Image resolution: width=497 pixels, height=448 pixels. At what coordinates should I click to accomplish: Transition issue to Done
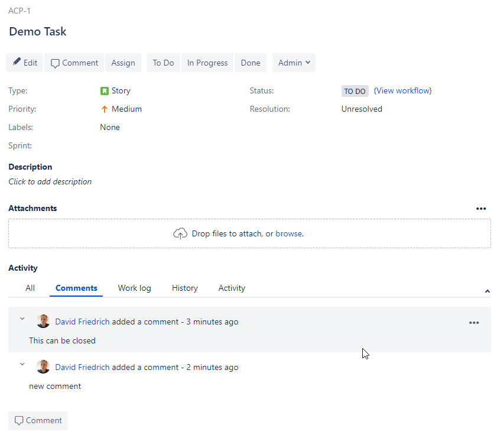click(251, 63)
